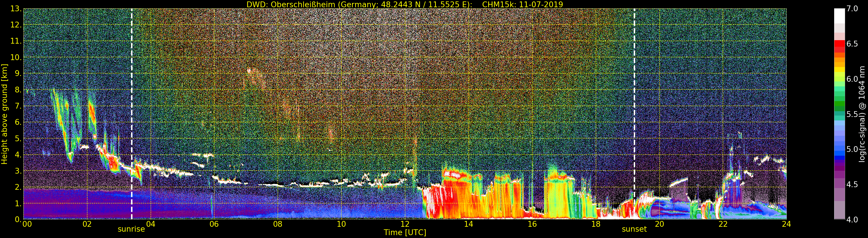
Task: Click the height axis tick '2.'
Action: (18, 187)
